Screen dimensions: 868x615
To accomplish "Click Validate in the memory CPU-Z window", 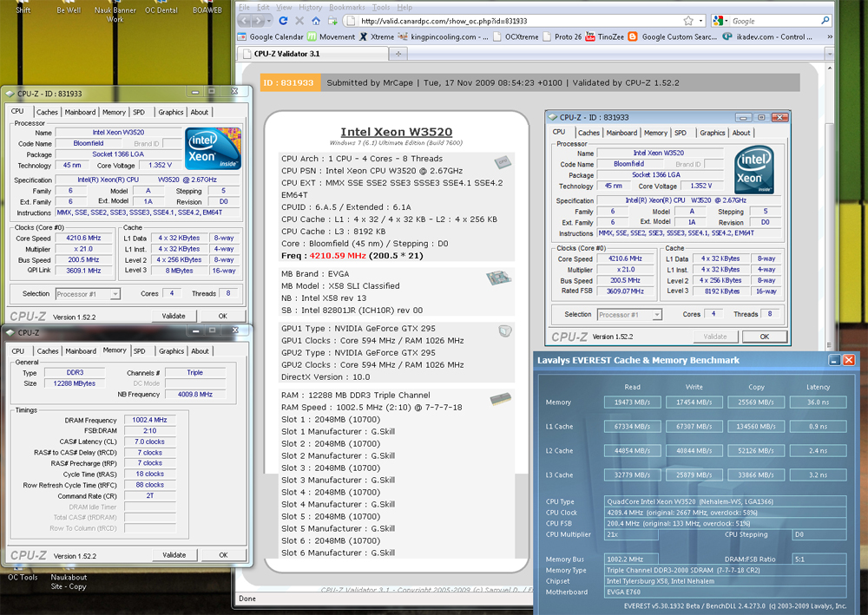I will (174, 555).
